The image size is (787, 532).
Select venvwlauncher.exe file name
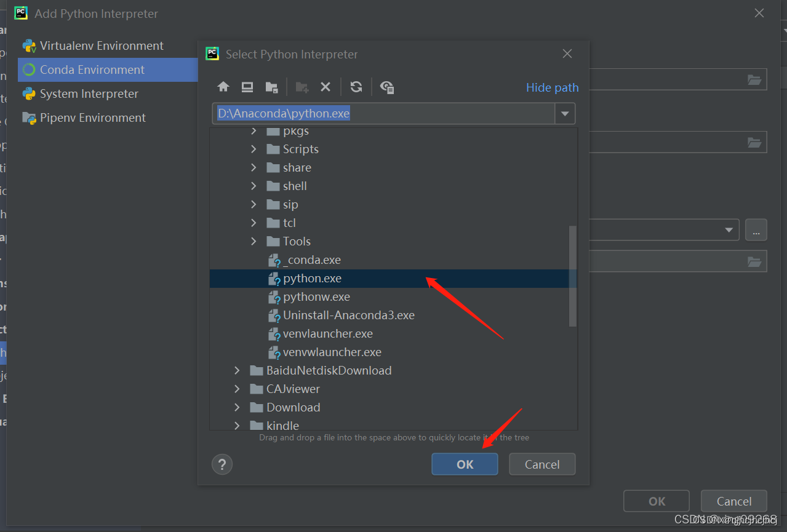(x=332, y=352)
